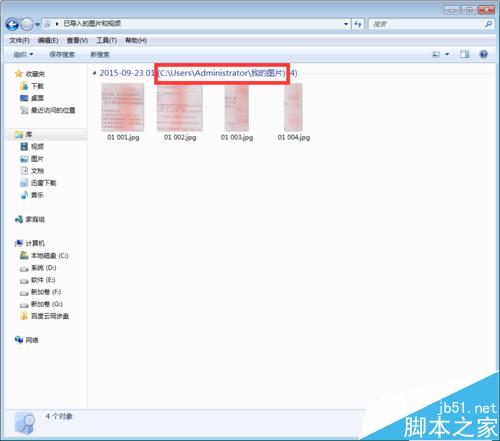Screen dimensions: 500x441
Task: Click the 文档 library icon
Action: pos(24,171)
